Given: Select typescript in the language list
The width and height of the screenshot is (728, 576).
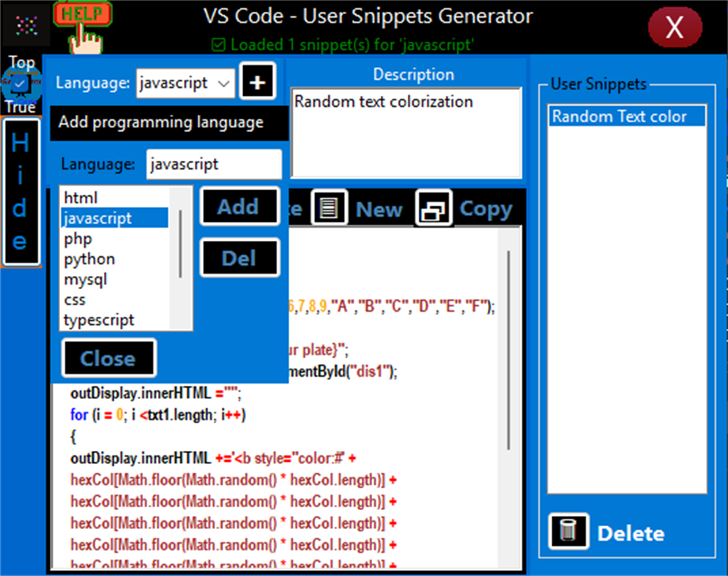Looking at the screenshot, I should pos(115,320).
